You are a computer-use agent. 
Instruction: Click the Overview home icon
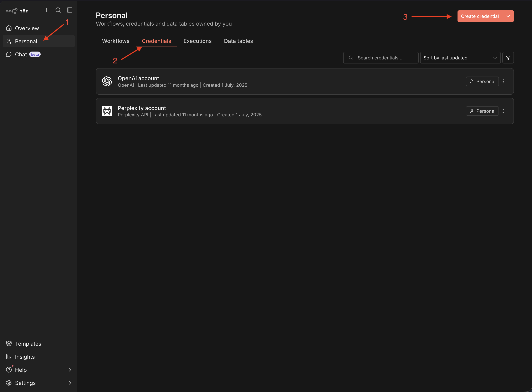tap(9, 28)
